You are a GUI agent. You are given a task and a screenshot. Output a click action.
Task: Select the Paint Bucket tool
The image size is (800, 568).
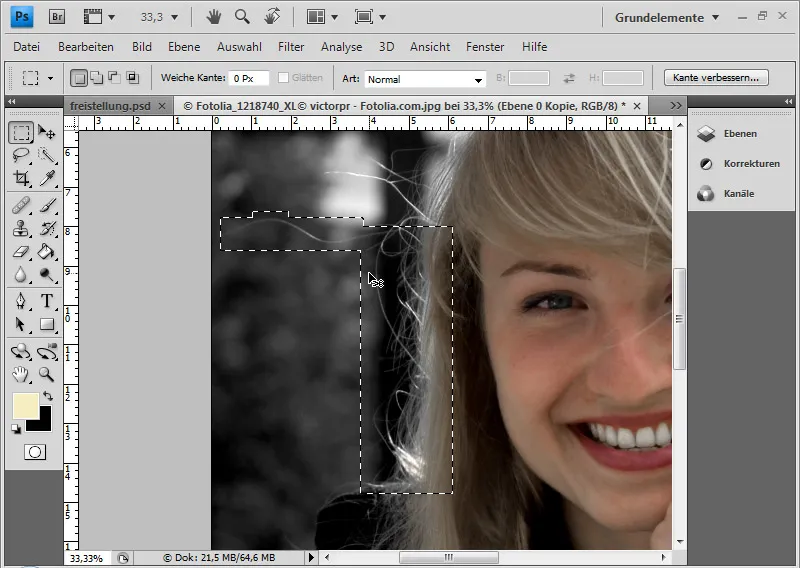point(47,252)
